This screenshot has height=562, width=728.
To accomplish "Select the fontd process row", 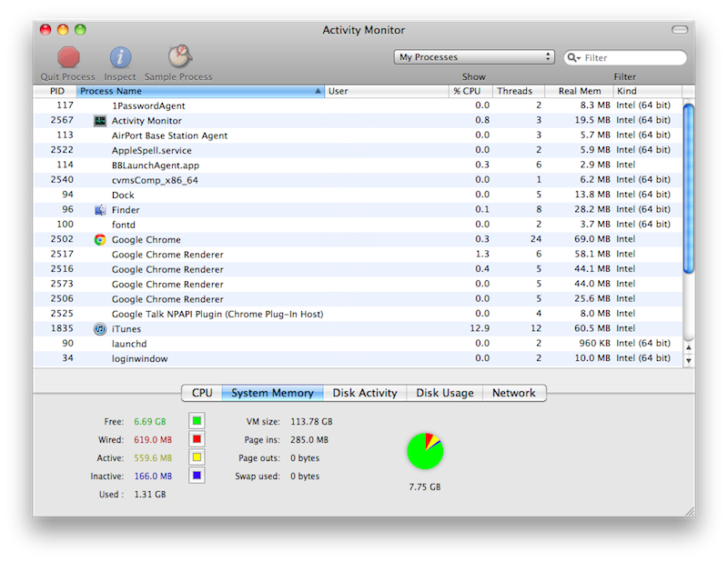I will coord(358,225).
